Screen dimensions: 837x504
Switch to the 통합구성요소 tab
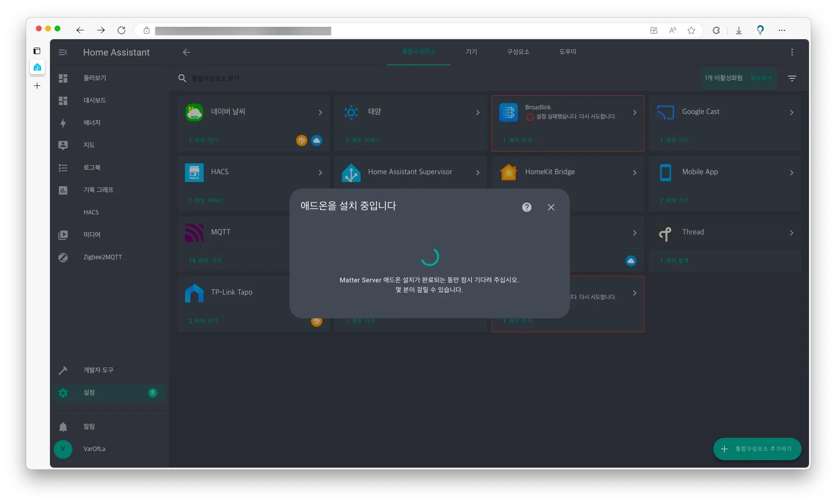pos(419,52)
